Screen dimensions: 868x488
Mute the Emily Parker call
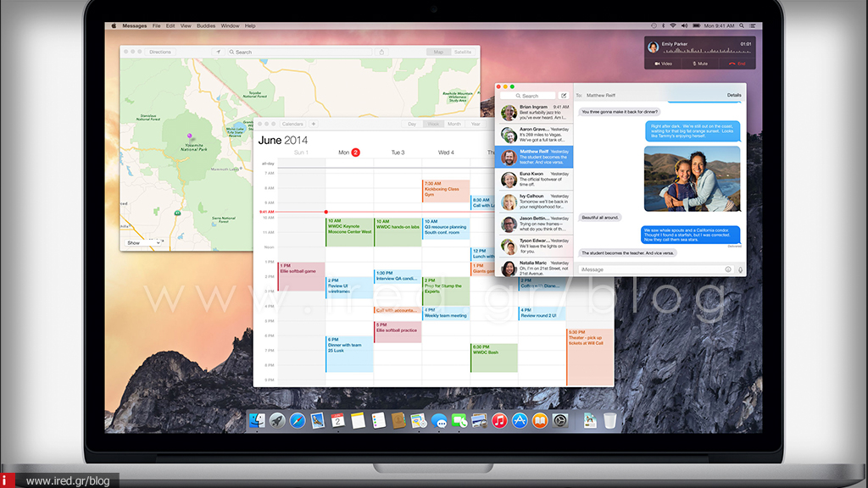[699, 64]
